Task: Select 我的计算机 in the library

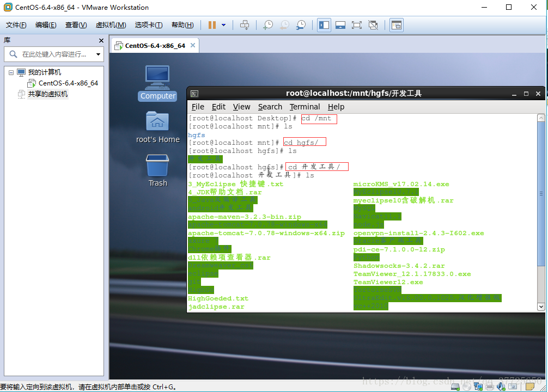Action: coord(44,72)
